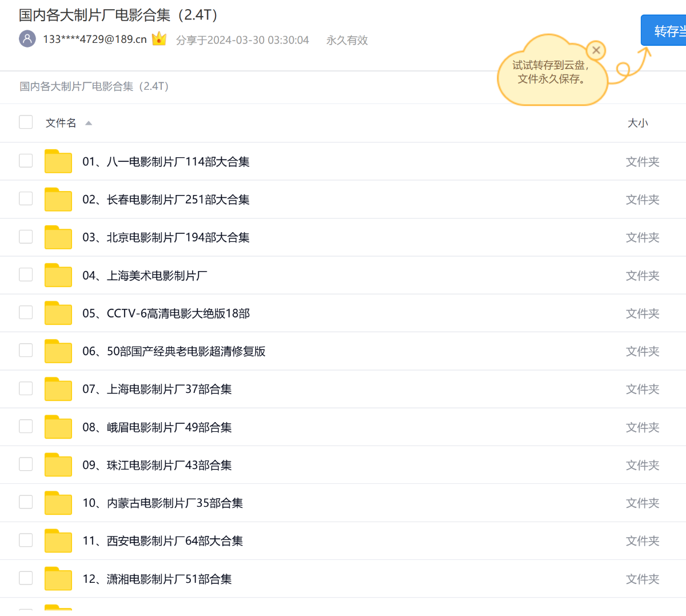The width and height of the screenshot is (686, 616).
Task: Select checkbox for 50部国产经典老电影超清修复版
Action: click(26, 351)
